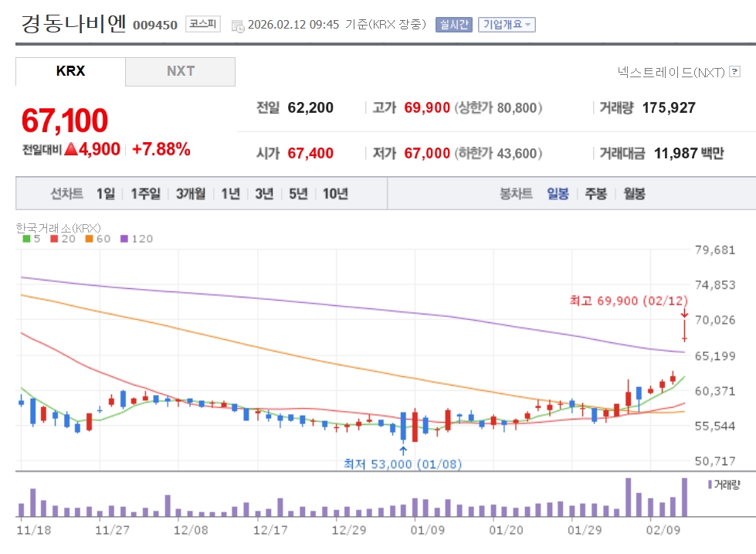Click the 최고 69,900 (02/12) chart annotation
The width and height of the screenshot is (756, 554).
(629, 301)
